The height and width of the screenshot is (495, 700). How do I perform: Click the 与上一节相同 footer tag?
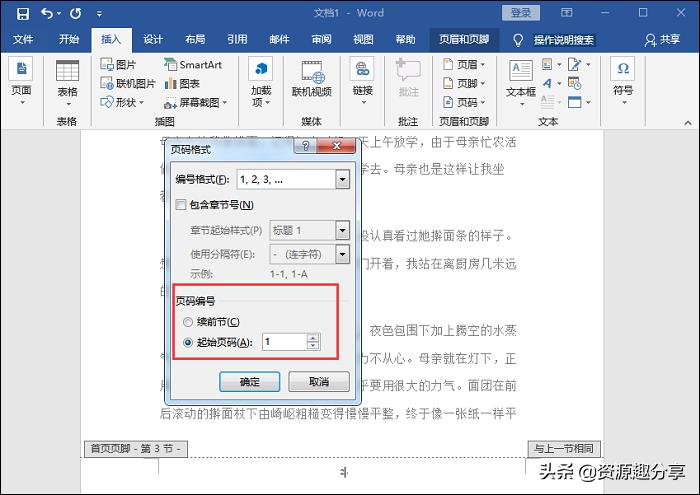[x=564, y=449]
